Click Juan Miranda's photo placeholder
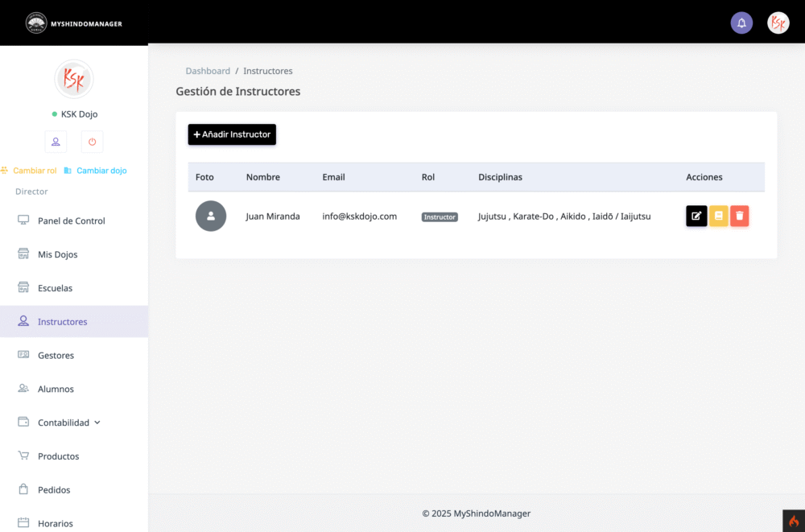 point(210,216)
